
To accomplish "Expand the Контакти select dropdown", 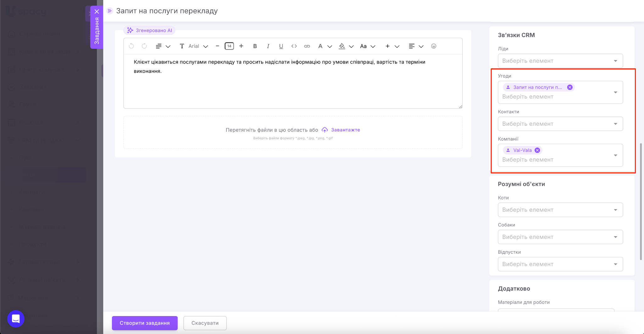I will pyautogui.click(x=560, y=124).
